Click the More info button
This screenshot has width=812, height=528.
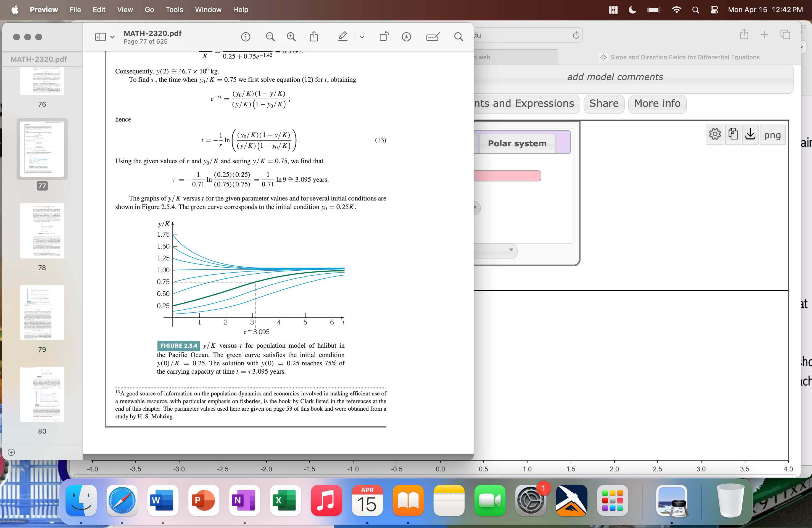[x=657, y=104]
